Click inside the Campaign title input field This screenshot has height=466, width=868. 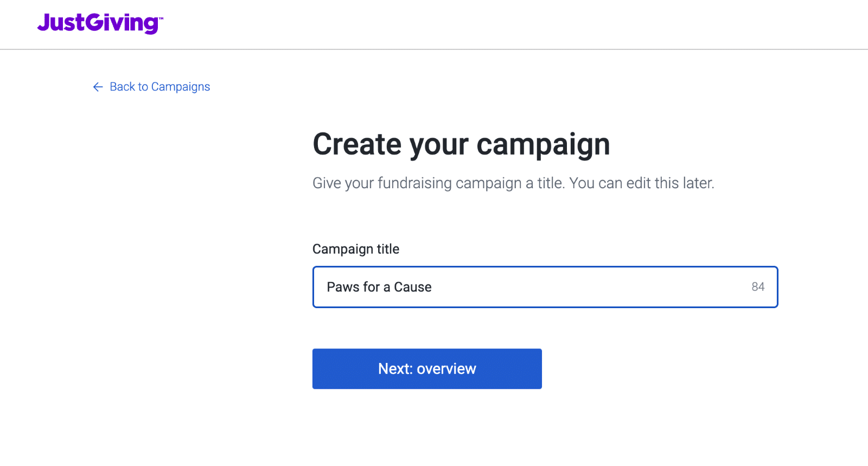pos(545,287)
